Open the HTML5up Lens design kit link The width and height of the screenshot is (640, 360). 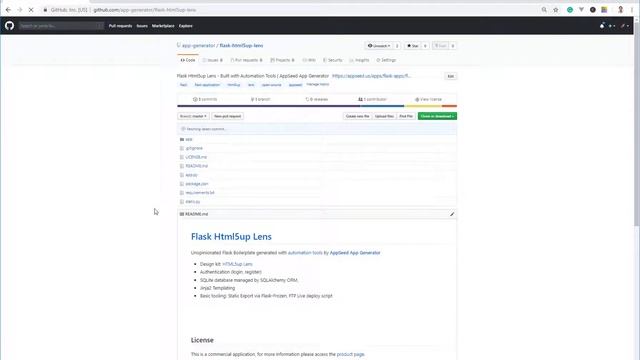(x=237, y=264)
